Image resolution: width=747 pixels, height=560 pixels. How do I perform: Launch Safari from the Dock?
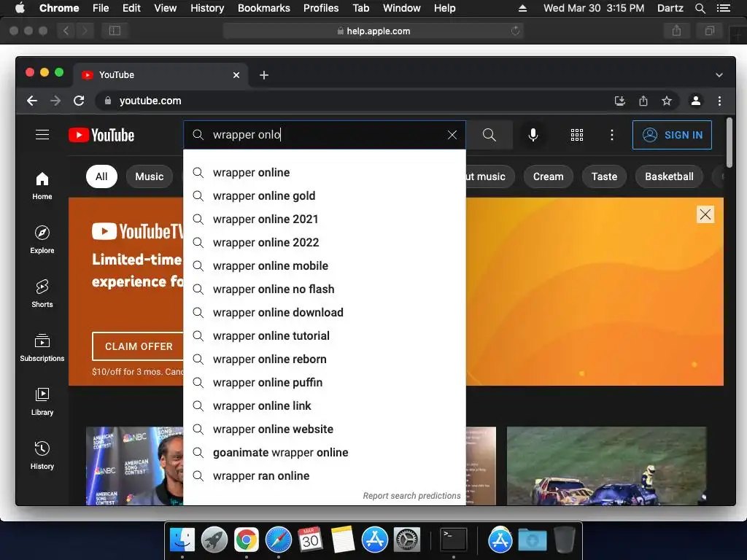tap(278, 540)
